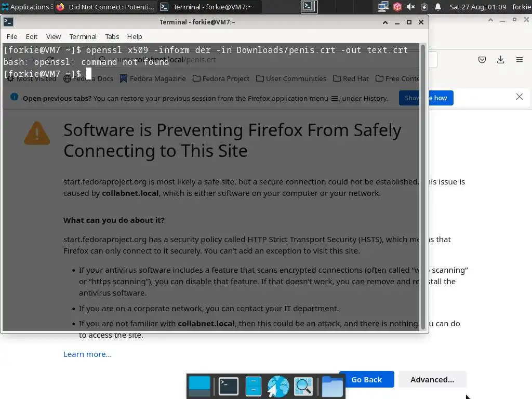Open Save to Pocket icon in Firefox toolbar

[x=482, y=60]
